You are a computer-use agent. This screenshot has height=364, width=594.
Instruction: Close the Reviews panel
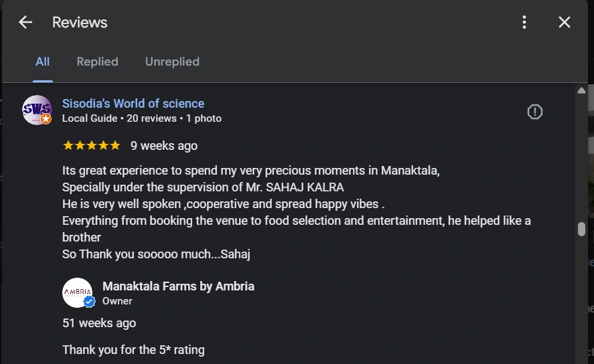tap(565, 22)
